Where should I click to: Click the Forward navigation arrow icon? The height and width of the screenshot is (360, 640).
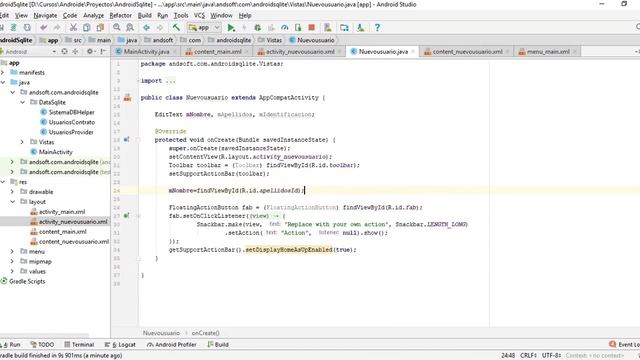pos(160,27)
